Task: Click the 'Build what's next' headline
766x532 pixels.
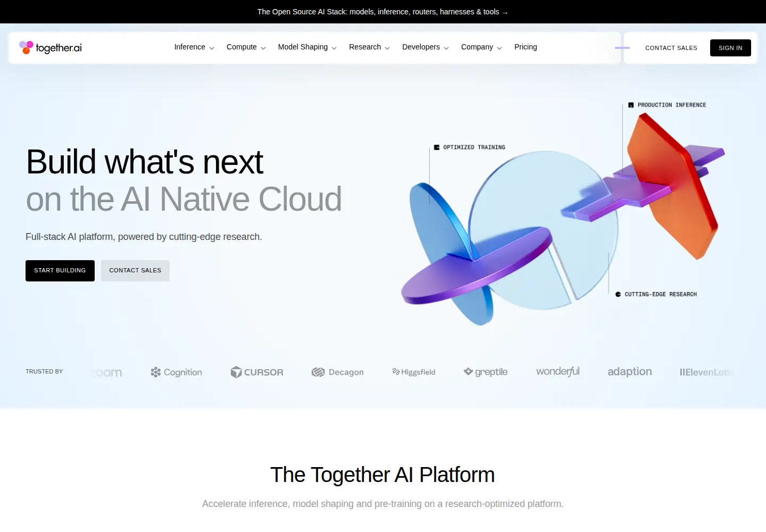Action: pos(145,162)
